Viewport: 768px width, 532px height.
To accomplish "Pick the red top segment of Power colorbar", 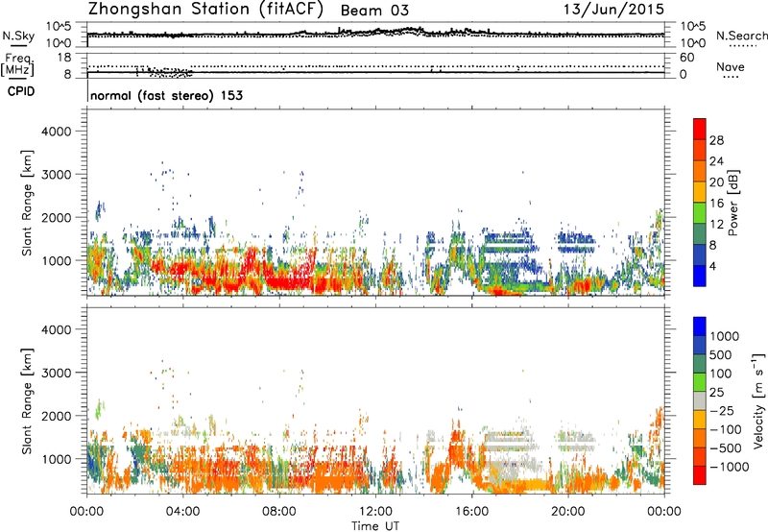I will (x=700, y=129).
